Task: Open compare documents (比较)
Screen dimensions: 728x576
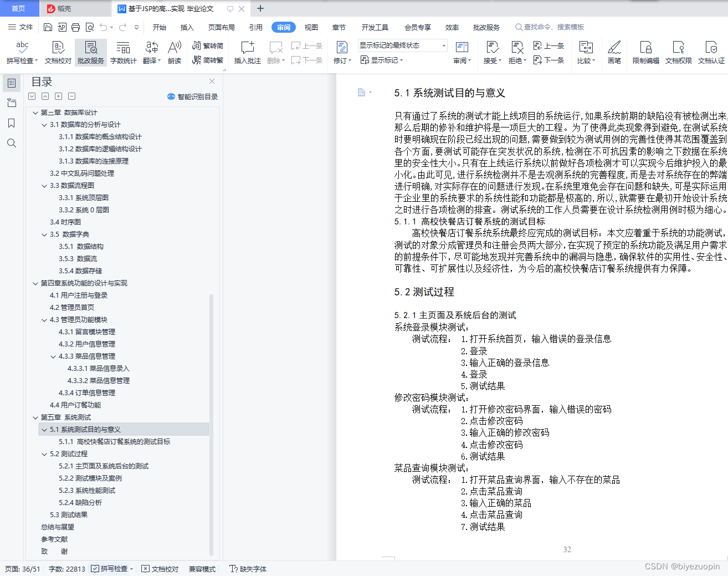Action: point(586,52)
